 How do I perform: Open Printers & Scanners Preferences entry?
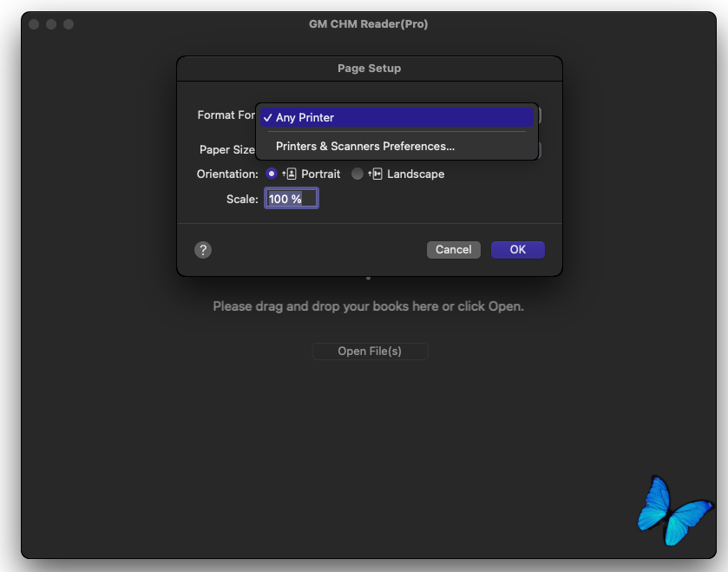(x=397, y=146)
